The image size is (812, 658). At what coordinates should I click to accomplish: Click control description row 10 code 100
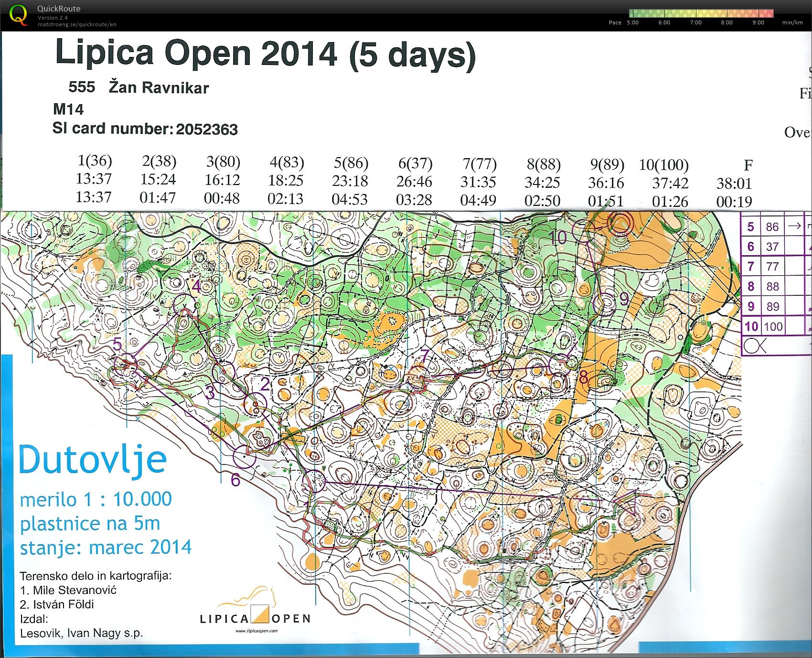click(x=773, y=327)
